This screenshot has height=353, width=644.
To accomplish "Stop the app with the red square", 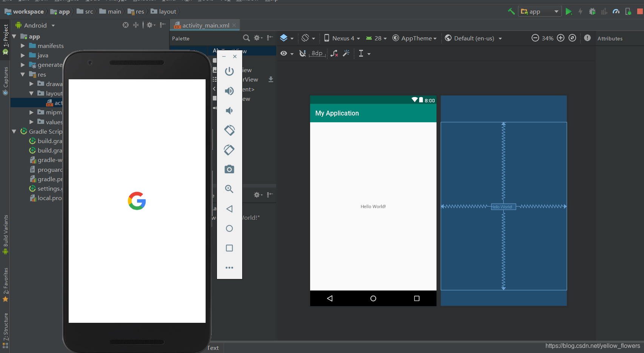I will pyautogui.click(x=640, y=11).
